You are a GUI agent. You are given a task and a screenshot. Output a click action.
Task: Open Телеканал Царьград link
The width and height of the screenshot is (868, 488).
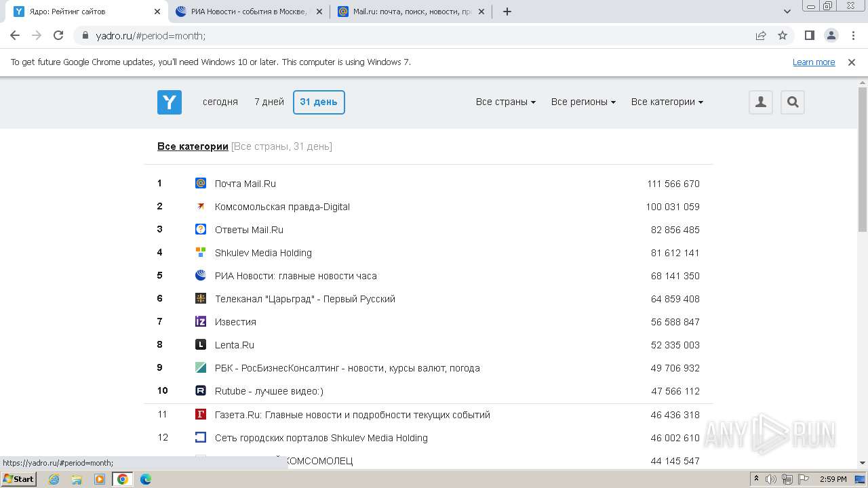pos(305,299)
